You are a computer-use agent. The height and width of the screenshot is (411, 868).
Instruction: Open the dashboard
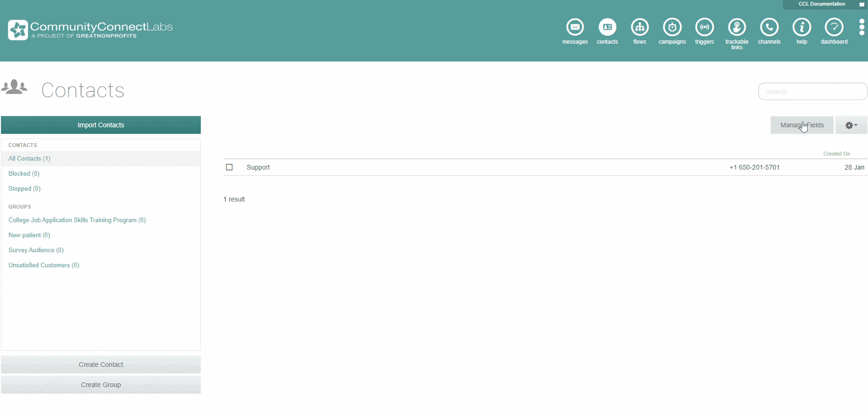(x=834, y=31)
